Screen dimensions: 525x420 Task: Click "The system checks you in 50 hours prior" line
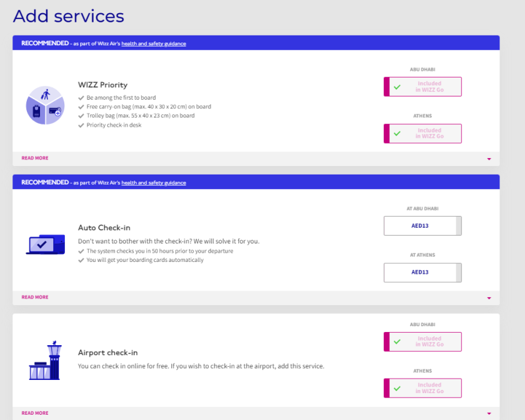pyautogui.click(x=159, y=251)
